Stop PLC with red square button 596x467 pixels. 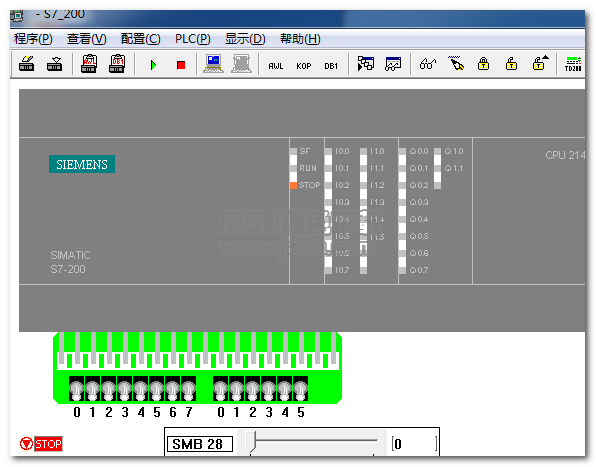181,65
